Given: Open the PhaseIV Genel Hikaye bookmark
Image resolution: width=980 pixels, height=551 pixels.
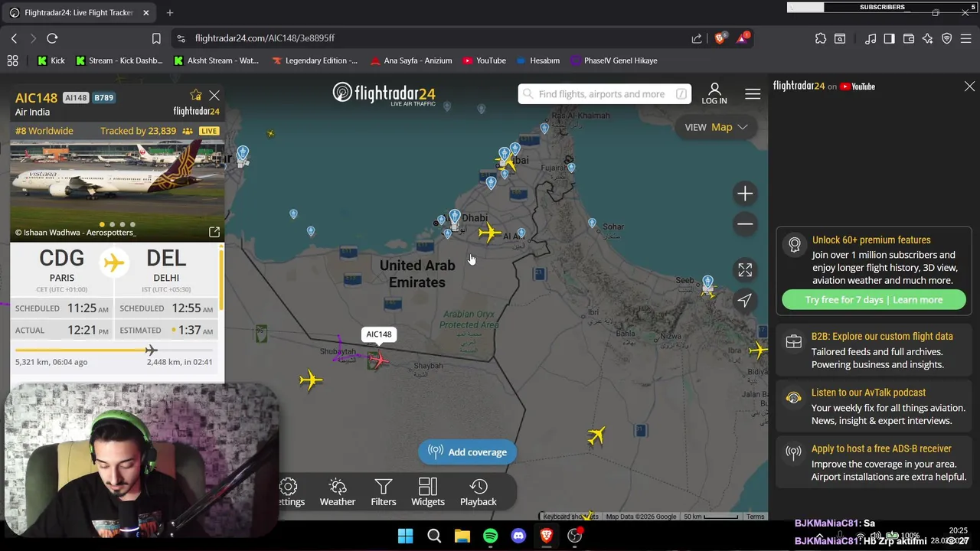Looking at the screenshot, I should click(613, 60).
